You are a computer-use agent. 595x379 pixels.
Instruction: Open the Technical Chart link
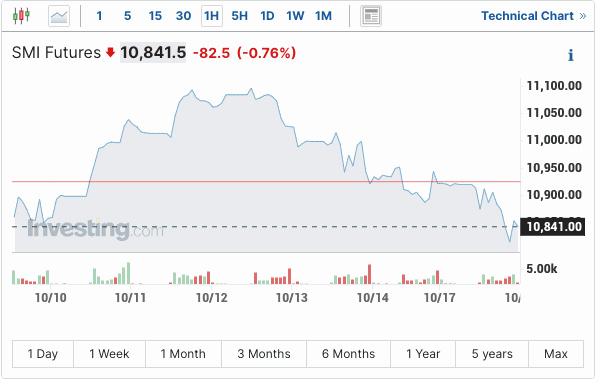click(534, 16)
